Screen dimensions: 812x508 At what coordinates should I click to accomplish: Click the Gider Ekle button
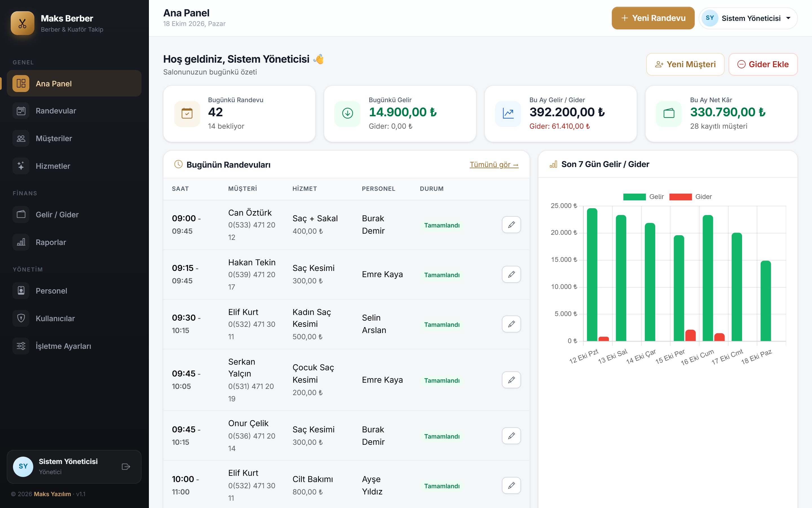pyautogui.click(x=763, y=64)
